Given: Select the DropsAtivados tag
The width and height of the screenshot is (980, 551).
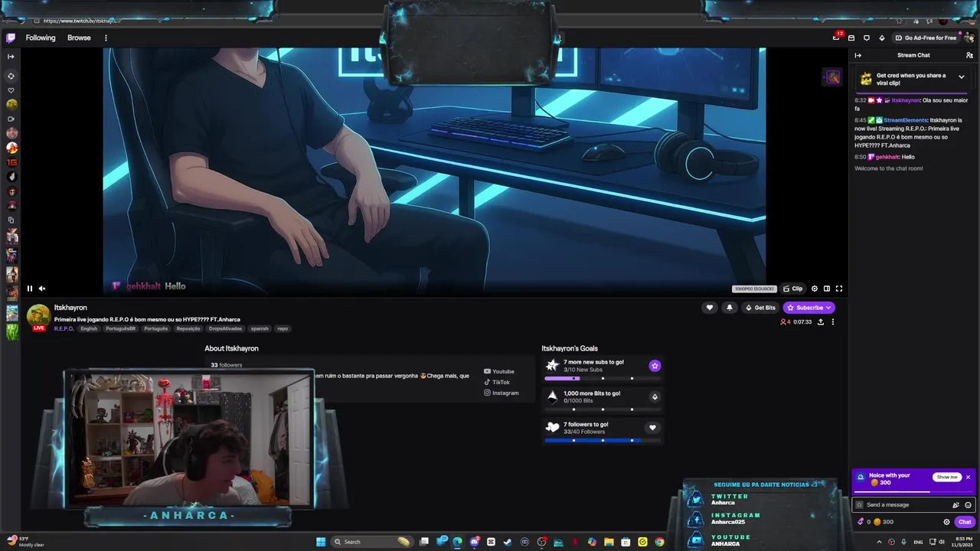Looking at the screenshot, I should tap(225, 329).
